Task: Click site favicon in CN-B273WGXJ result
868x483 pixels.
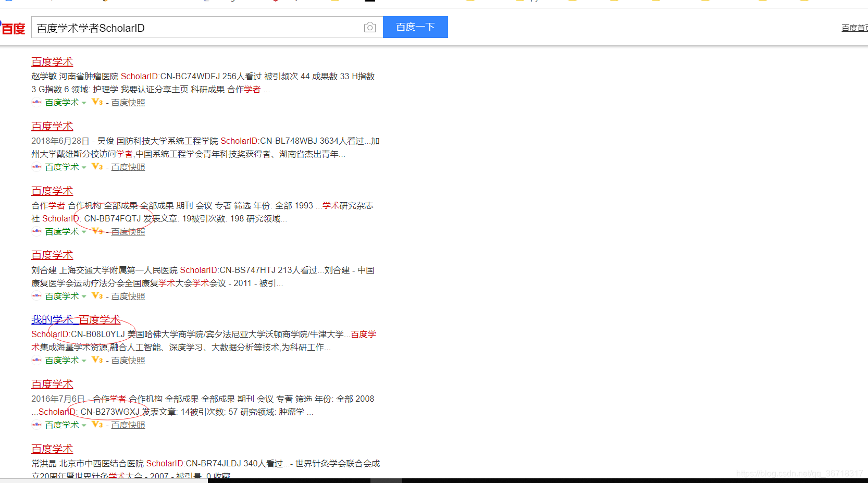Action: [x=36, y=425]
